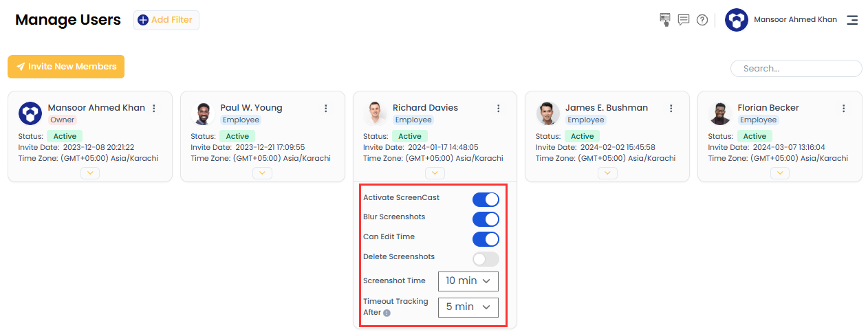Open three-dot menu on Richard Davies card
The height and width of the screenshot is (332, 868).
pyautogui.click(x=498, y=109)
